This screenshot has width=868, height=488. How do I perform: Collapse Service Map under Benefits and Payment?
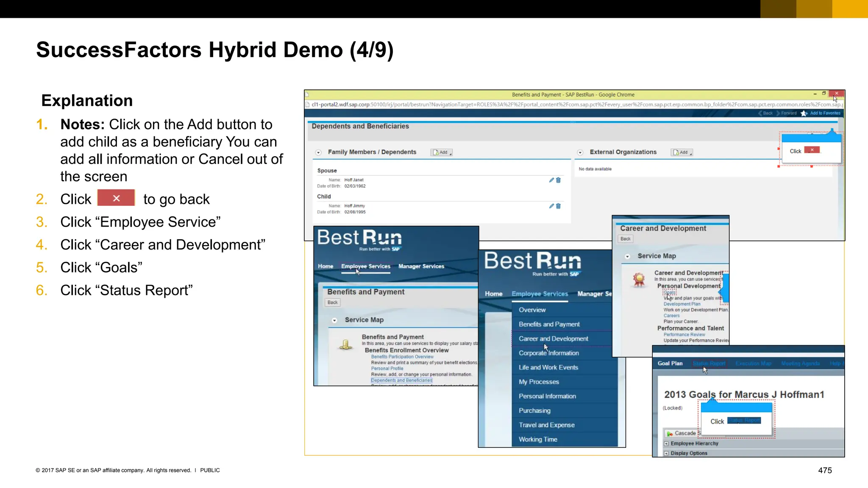[x=334, y=320]
